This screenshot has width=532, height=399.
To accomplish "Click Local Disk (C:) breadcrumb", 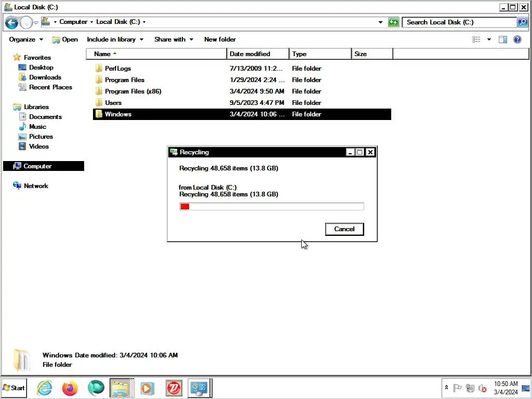I will point(118,22).
